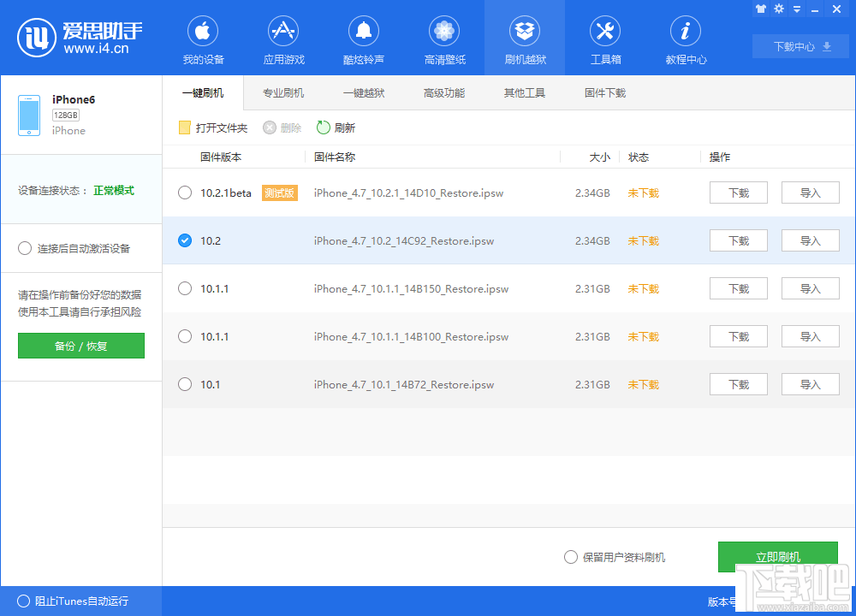
Task: Open 我的设备 (My Device) section
Action: [203, 40]
